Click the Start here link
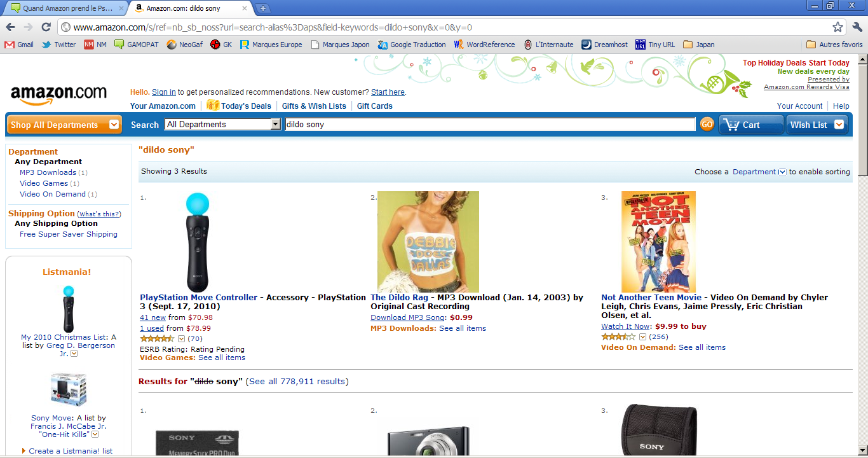 388,92
